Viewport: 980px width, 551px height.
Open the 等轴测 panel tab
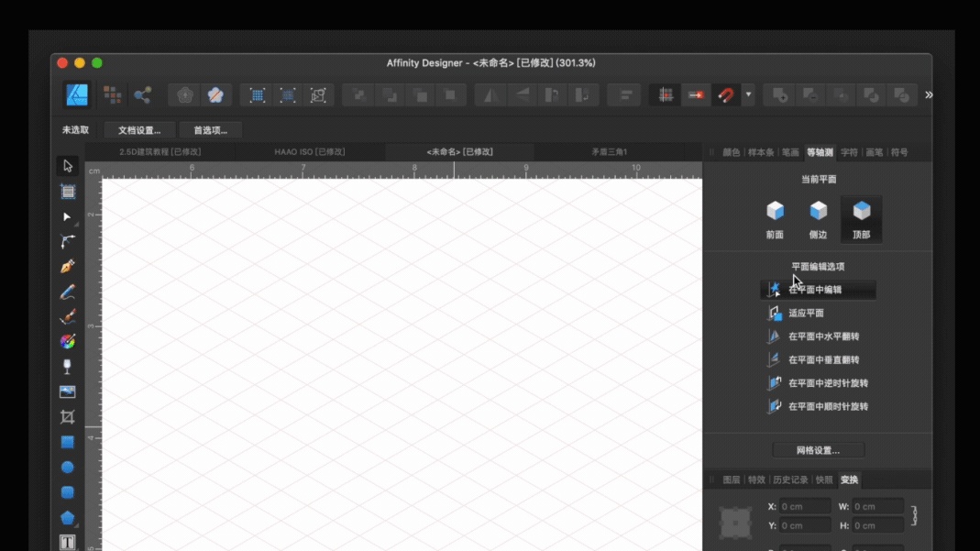[x=820, y=152]
